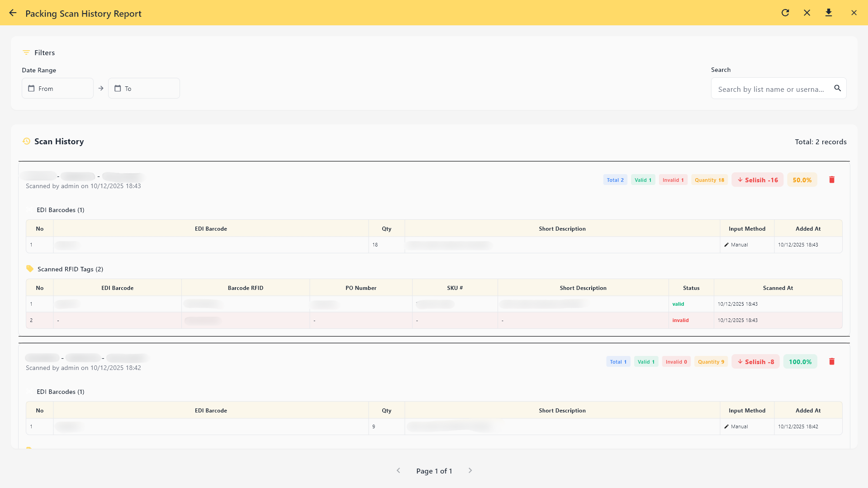
Task: Expand the Scanned RFID Tags (2) section
Action: click(70, 269)
